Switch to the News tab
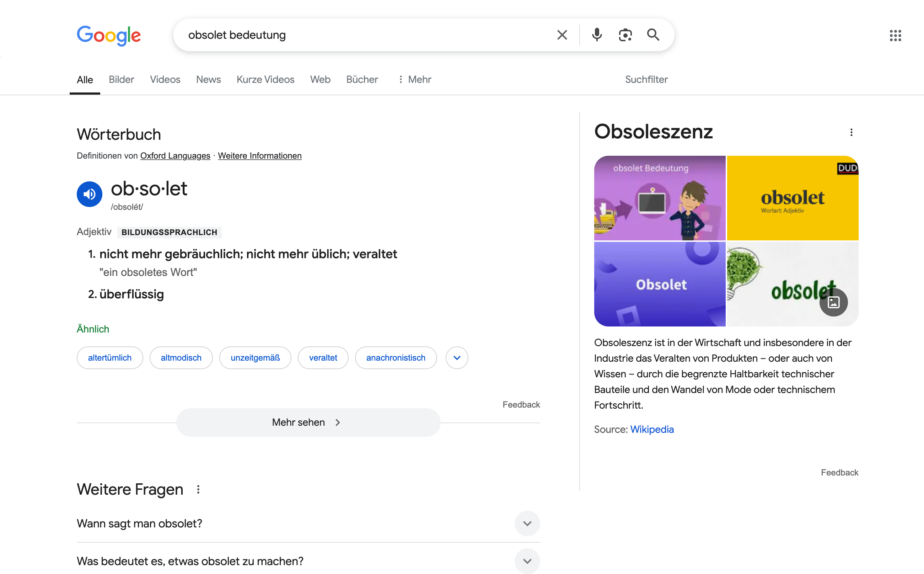The height and width of the screenshot is (574, 924). click(208, 79)
